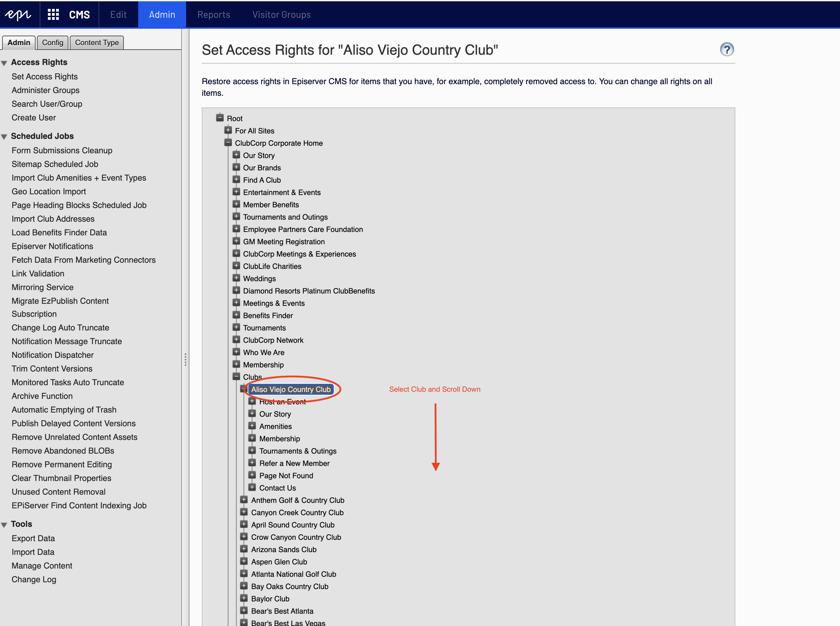Open the apps grid menu icon
Viewport: 840px width, 626px height.
click(x=53, y=14)
